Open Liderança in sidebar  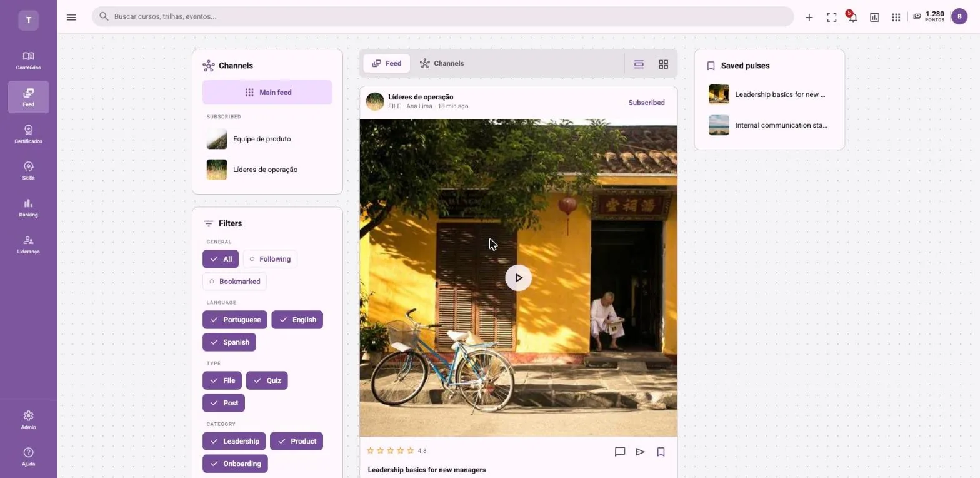pyautogui.click(x=28, y=245)
